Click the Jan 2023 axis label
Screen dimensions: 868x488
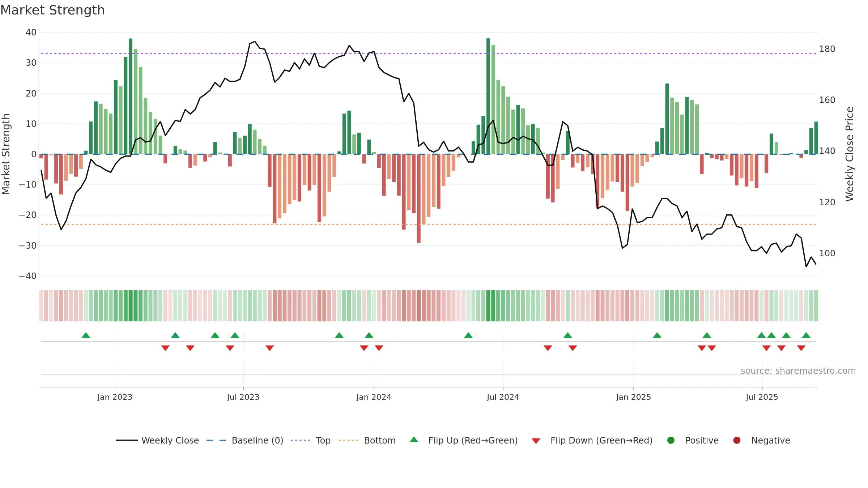click(x=115, y=397)
